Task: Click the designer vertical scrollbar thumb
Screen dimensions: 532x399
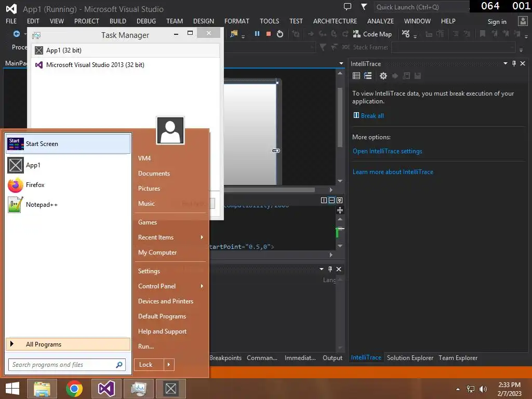Action: [340, 117]
